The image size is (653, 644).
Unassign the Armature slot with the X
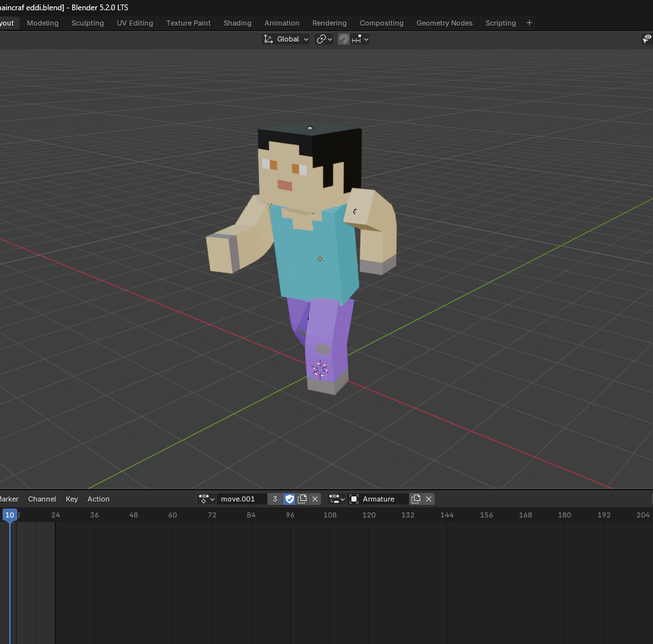click(429, 499)
